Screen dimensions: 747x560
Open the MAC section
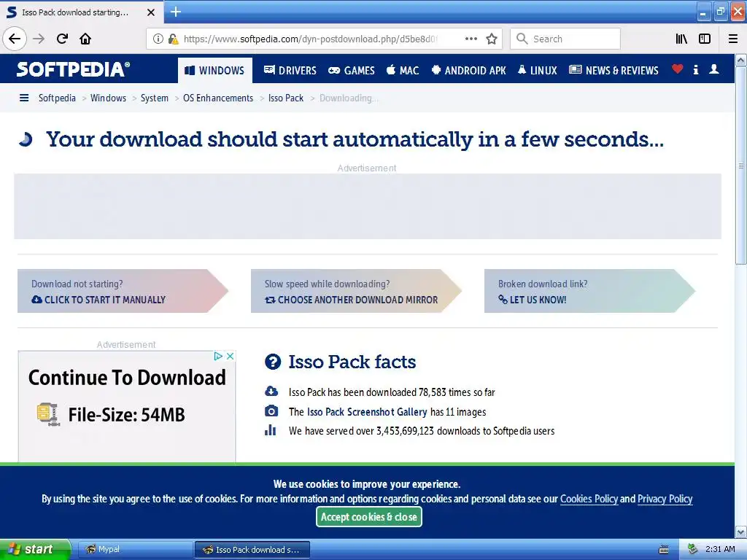coord(403,71)
